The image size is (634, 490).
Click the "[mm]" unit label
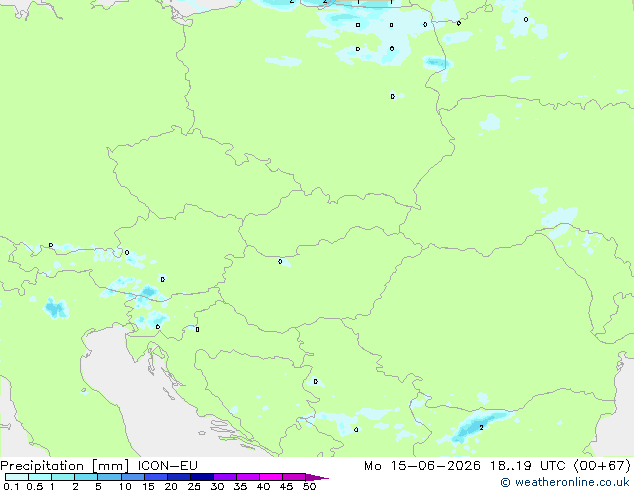111,466
